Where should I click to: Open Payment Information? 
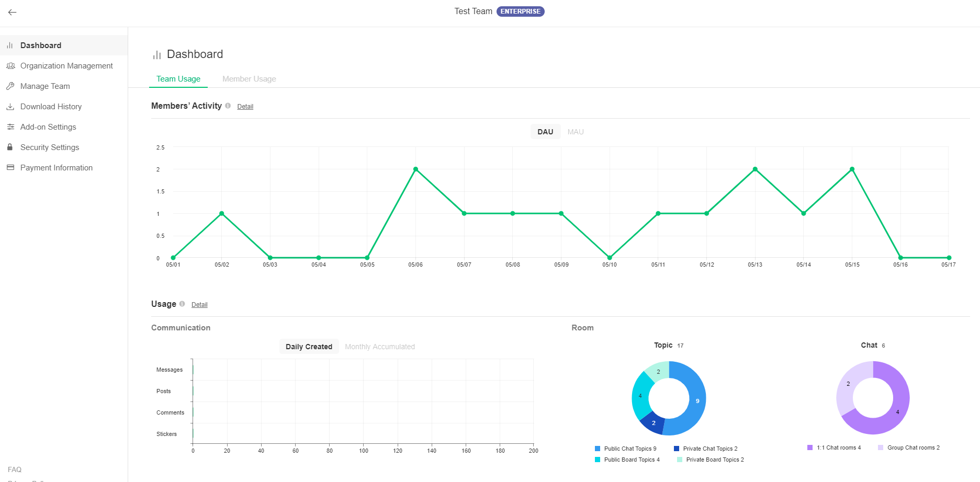[64, 168]
